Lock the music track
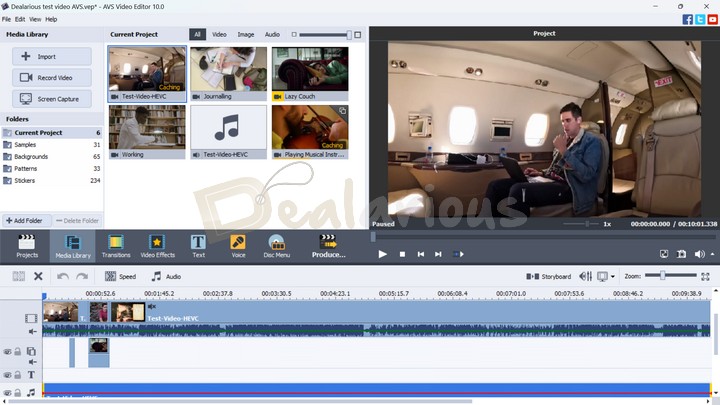 (17, 393)
